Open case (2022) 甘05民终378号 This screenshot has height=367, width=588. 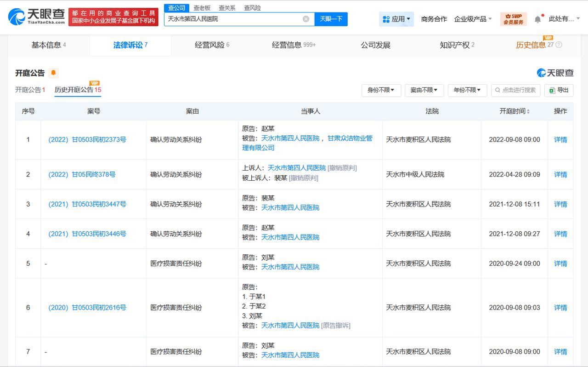[82, 174]
